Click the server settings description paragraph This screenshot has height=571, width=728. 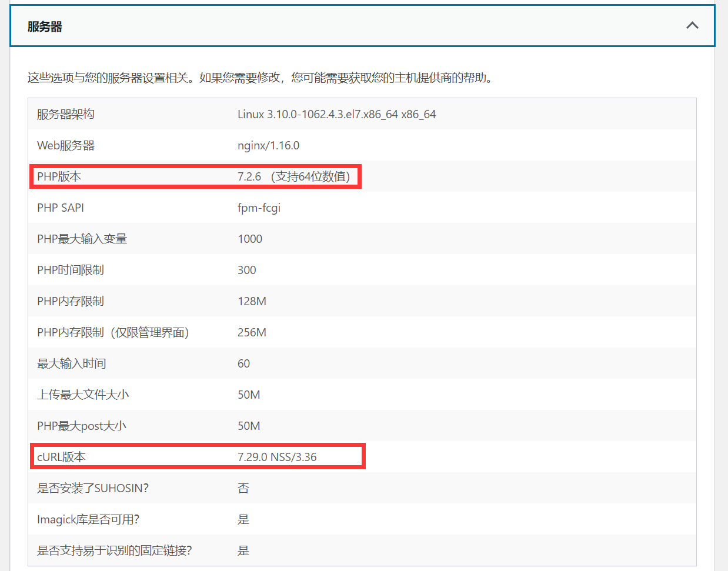pos(259,78)
